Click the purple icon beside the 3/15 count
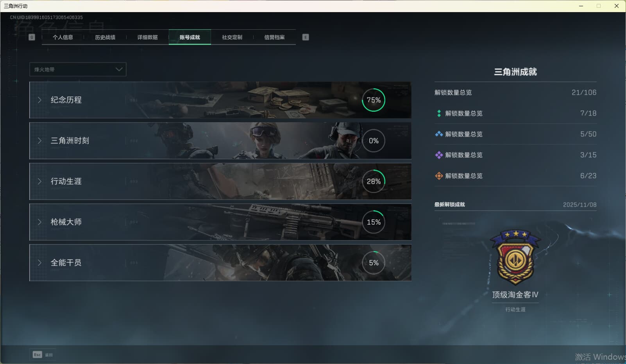 (x=439, y=155)
